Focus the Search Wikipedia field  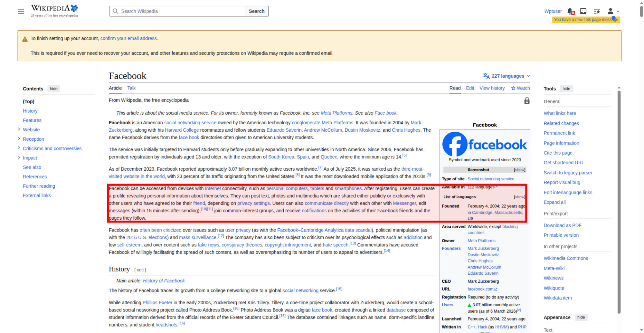point(177,11)
